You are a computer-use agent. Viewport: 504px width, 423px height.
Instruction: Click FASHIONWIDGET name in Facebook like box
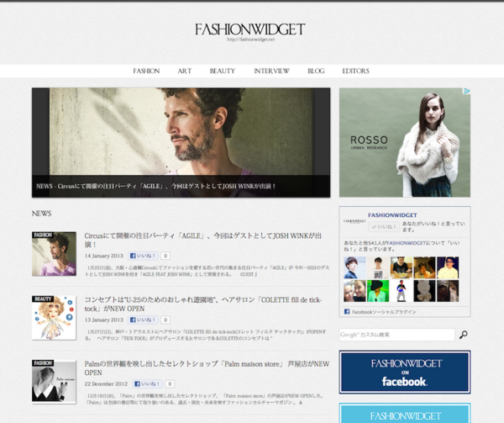pyautogui.click(x=392, y=215)
